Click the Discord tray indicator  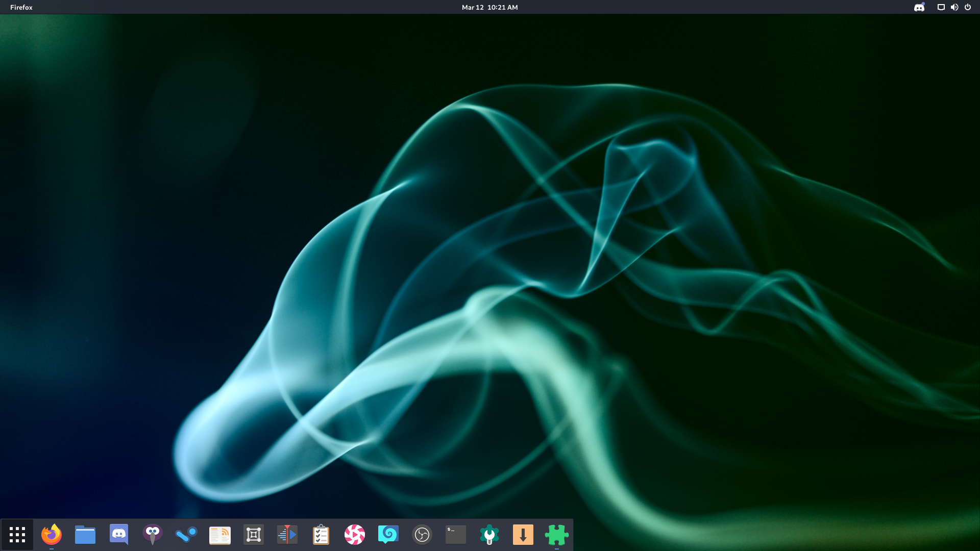point(919,7)
